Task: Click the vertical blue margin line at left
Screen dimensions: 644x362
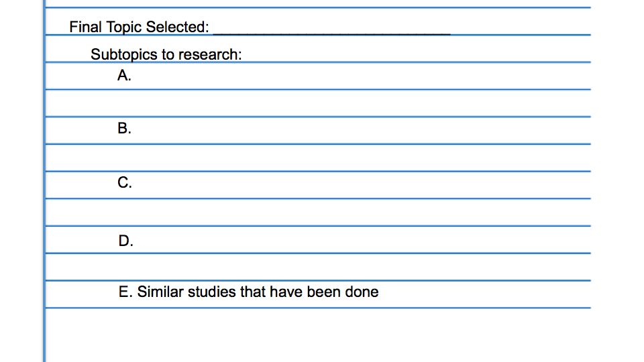Action: [44, 181]
